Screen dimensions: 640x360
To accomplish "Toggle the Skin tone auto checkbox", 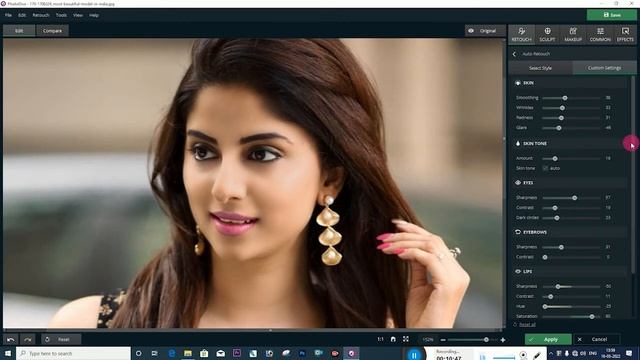I will [x=545, y=168].
